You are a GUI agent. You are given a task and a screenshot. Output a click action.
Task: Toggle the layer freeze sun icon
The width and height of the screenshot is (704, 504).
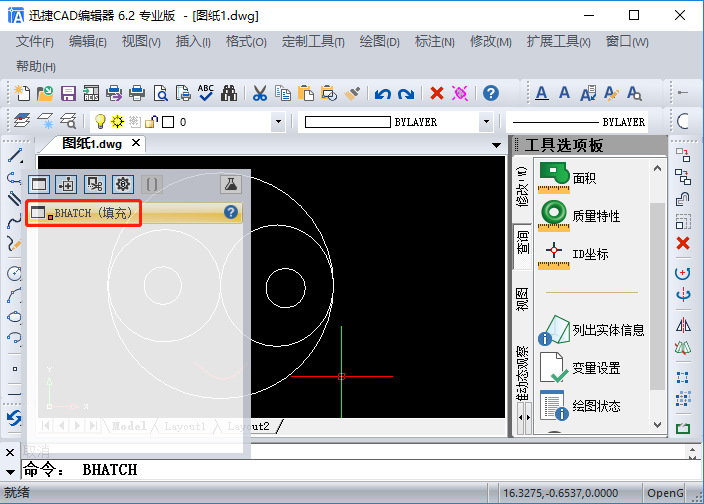coord(118,121)
